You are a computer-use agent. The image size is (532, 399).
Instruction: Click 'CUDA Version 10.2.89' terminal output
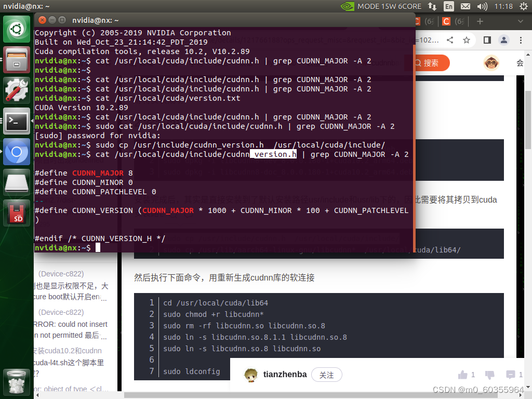pyautogui.click(x=82, y=108)
